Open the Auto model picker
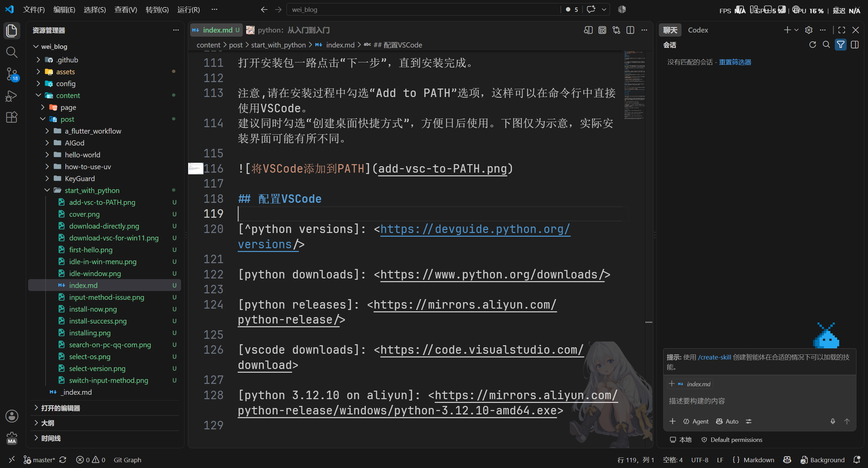This screenshot has width=868, height=468. (727, 421)
